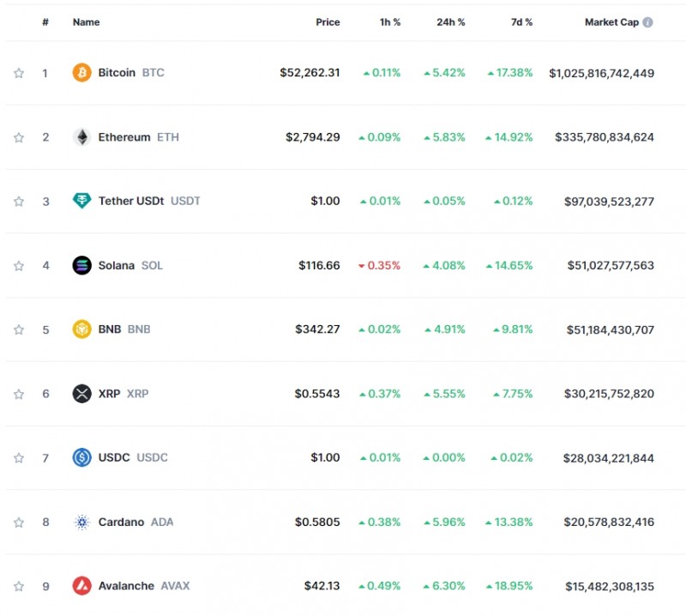Click the Tether USDt logo icon
Image resolution: width=686 pixels, height=616 pixels.
click(x=81, y=201)
